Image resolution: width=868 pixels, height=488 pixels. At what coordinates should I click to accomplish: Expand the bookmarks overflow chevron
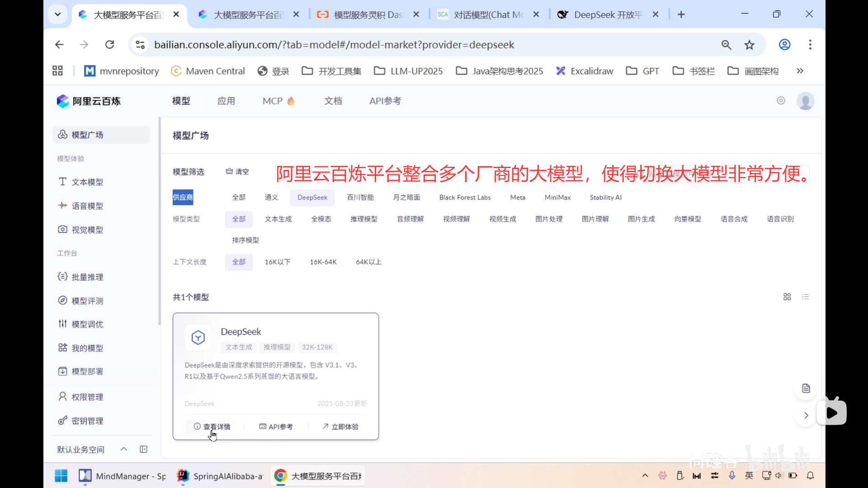coord(800,70)
